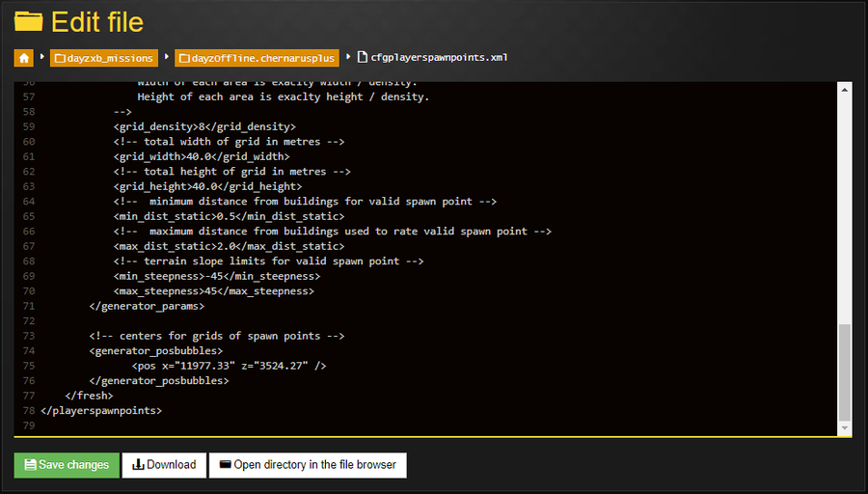868x494 pixels.
Task: Click the large folder icon beside Edit file
Action: tap(29, 21)
